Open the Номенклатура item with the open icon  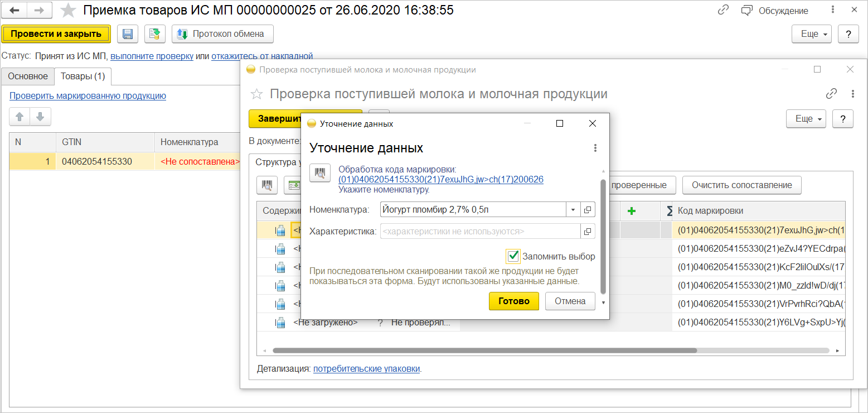pyautogui.click(x=588, y=210)
